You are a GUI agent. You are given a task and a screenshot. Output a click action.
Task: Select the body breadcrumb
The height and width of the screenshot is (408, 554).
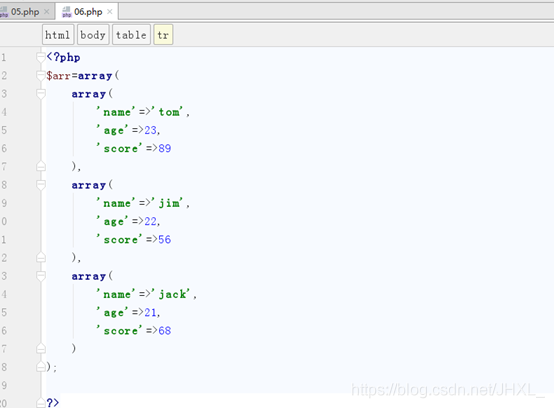click(93, 35)
